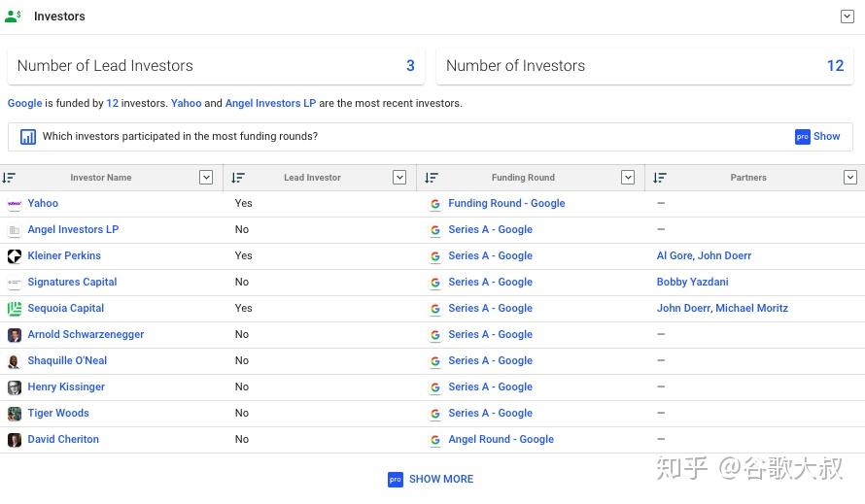
Task: Open the Angel Round - Google link
Action: [501, 439]
